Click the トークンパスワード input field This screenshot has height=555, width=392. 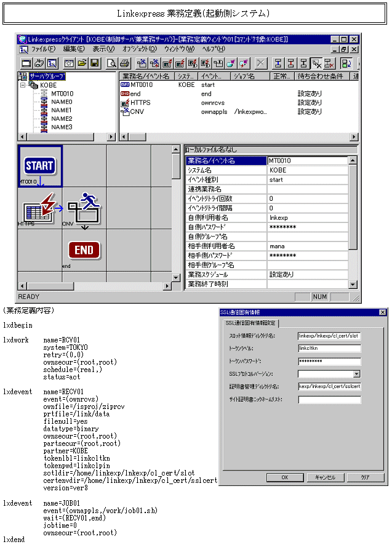point(329,361)
